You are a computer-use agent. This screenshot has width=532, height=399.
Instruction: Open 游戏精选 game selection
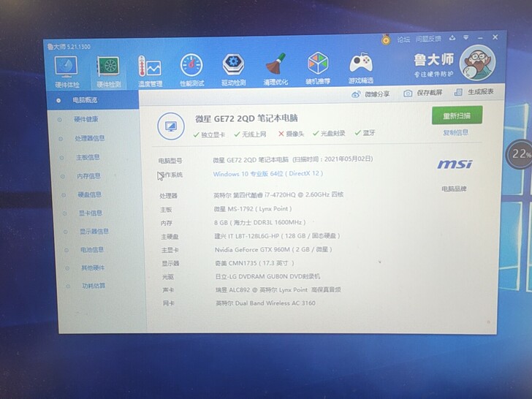(361, 67)
